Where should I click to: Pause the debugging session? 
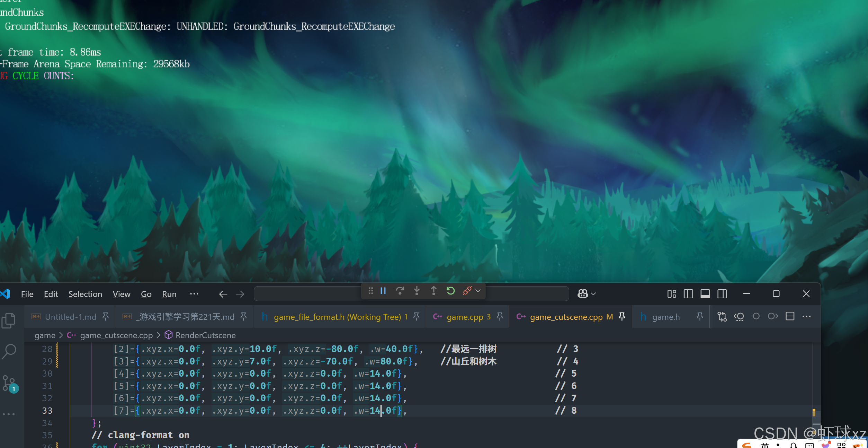coord(383,291)
